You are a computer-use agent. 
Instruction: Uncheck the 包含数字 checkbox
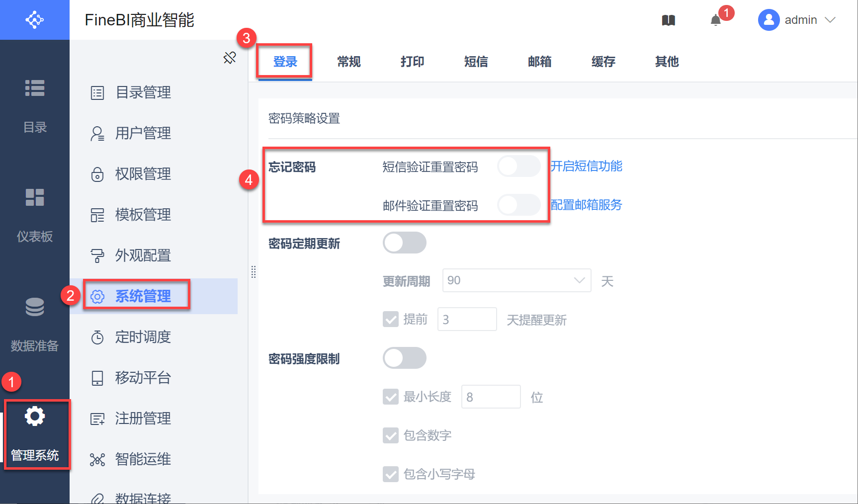391,435
